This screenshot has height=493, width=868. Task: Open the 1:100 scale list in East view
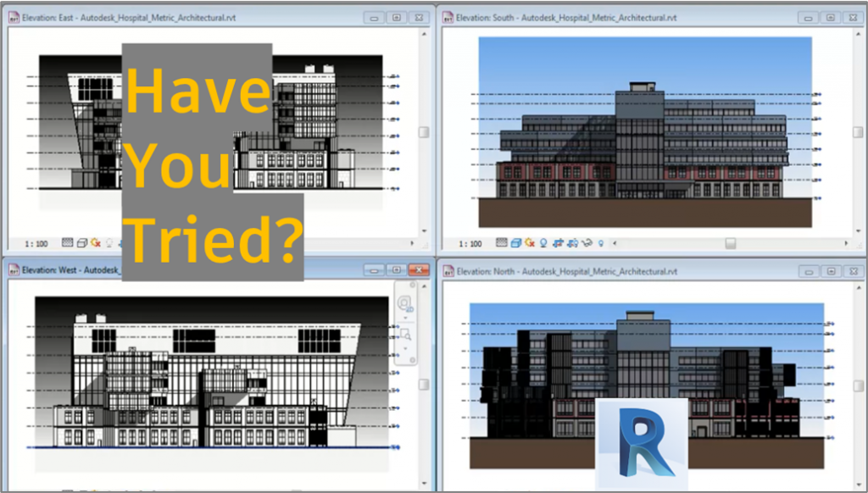pyautogui.click(x=36, y=243)
